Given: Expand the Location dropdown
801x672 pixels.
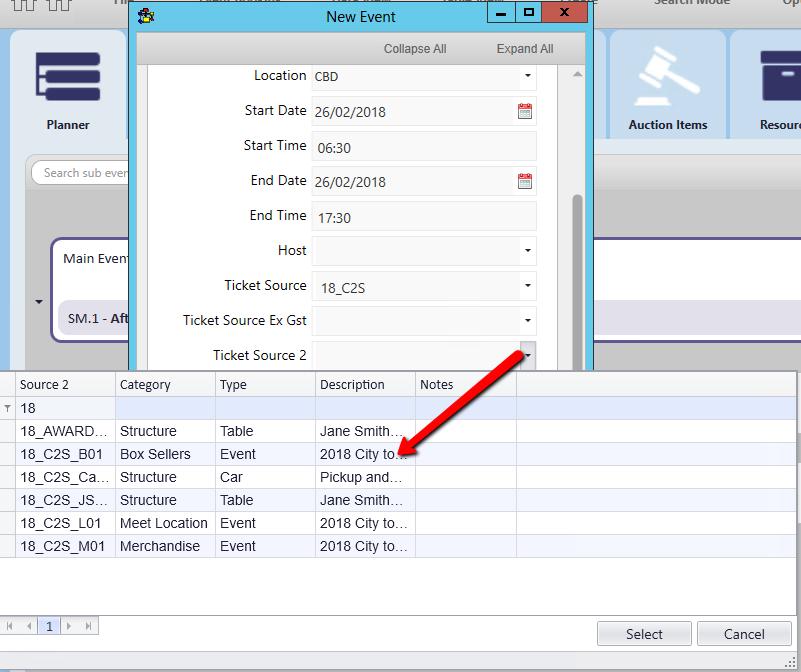Looking at the screenshot, I should (527, 76).
